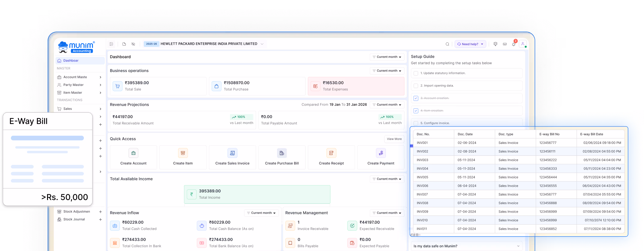Image resolution: width=644 pixels, height=251 pixels.
Task: Click the Create Receipt icon
Action: tap(331, 153)
